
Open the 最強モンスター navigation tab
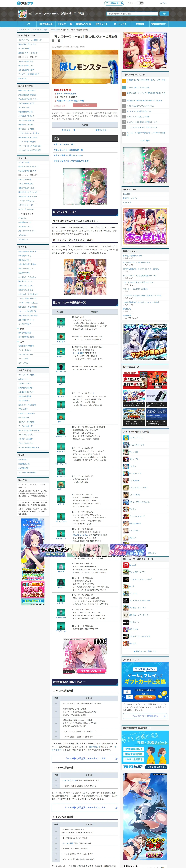coord(102,24)
